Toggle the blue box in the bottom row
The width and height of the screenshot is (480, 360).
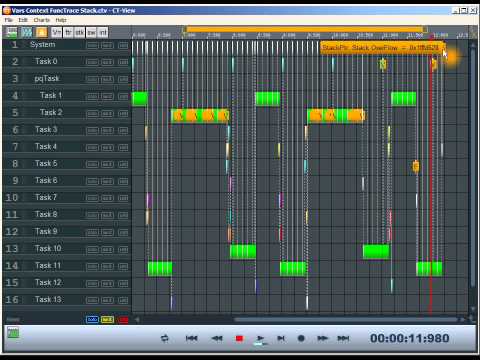click(92, 320)
